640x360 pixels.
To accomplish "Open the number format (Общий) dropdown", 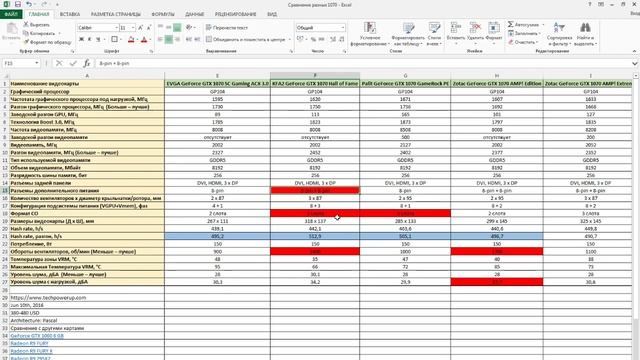I will pyautogui.click(x=342, y=28).
